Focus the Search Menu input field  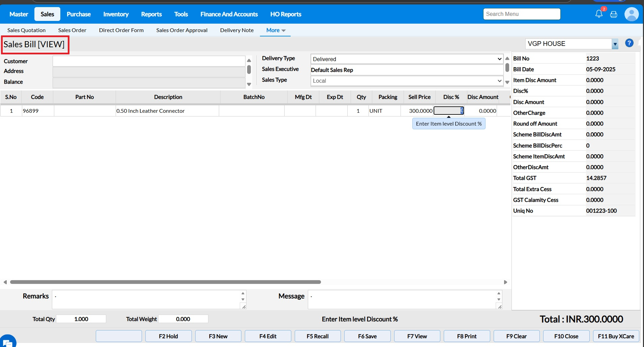coord(521,14)
